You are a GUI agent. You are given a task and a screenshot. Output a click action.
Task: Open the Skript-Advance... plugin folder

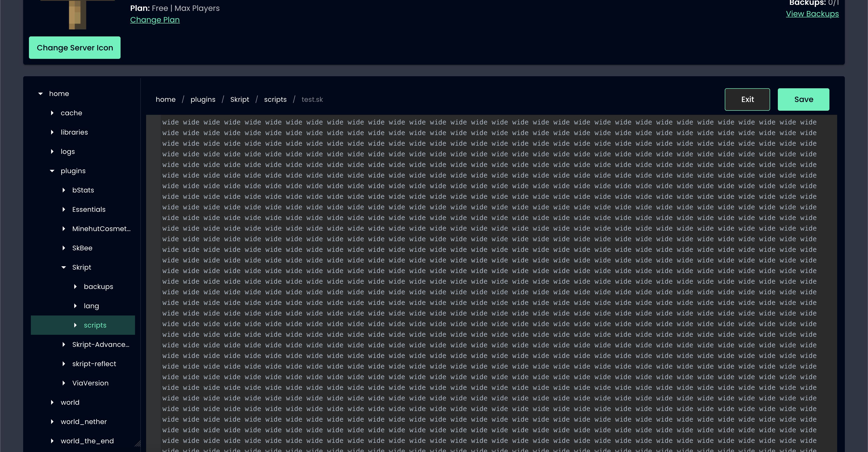point(101,344)
